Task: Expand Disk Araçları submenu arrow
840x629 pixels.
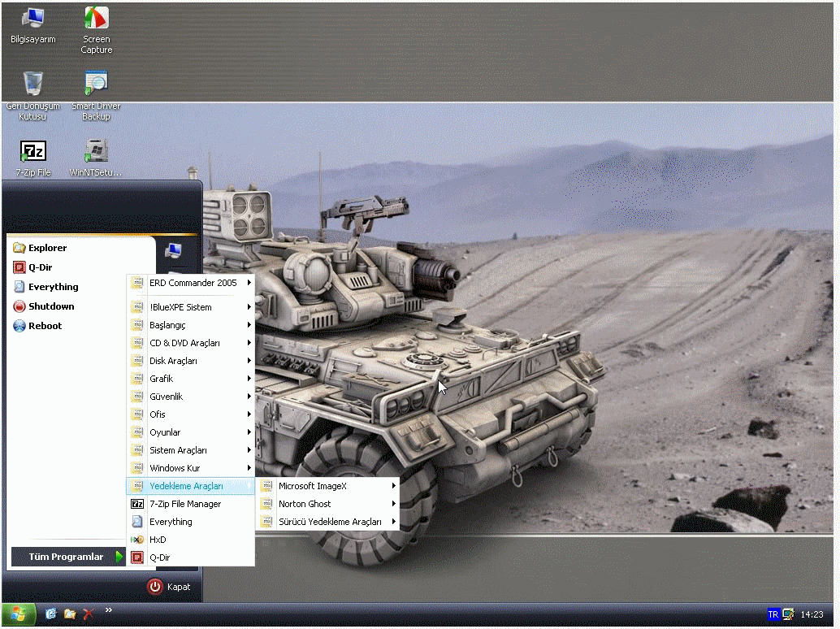Action: point(249,361)
